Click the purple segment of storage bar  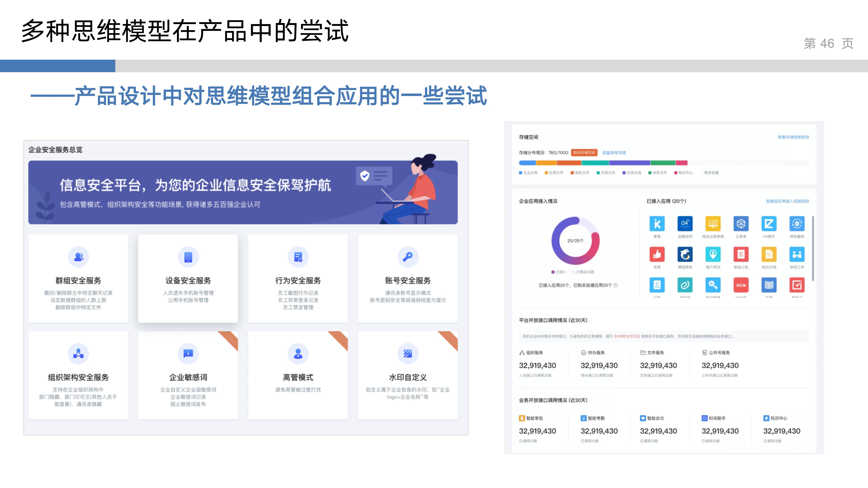tap(629, 163)
